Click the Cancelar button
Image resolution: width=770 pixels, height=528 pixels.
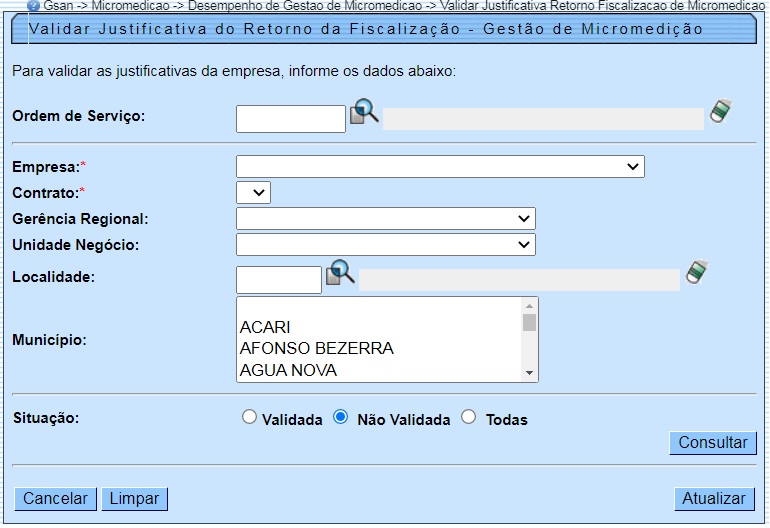coord(55,499)
